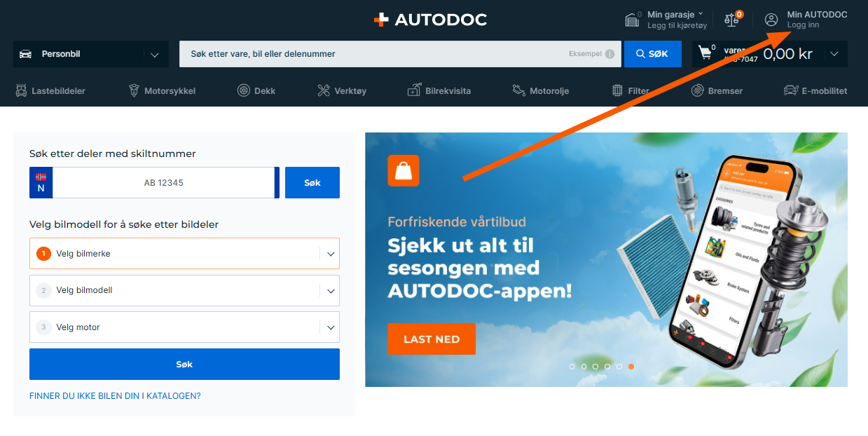Select the active orange carousel dot

[631, 367]
